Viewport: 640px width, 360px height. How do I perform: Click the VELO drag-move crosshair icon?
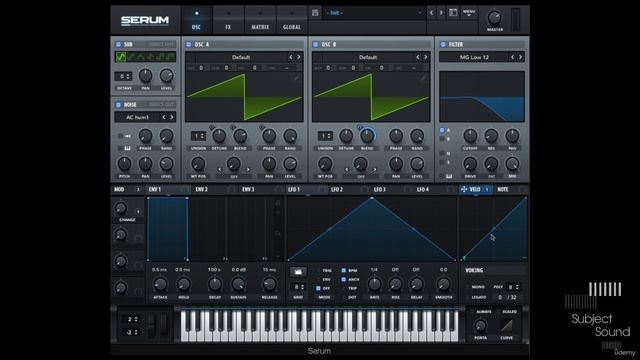pos(464,189)
